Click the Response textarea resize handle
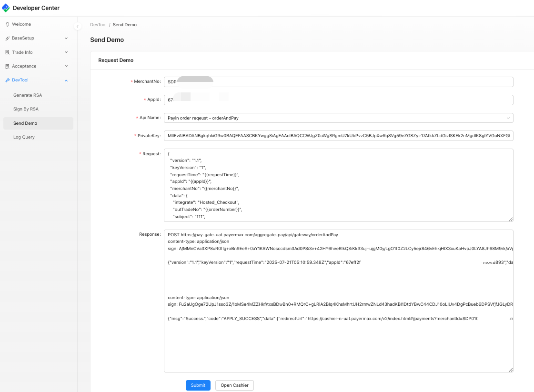This screenshot has width=534, height=392. click(x=511, y=370)
